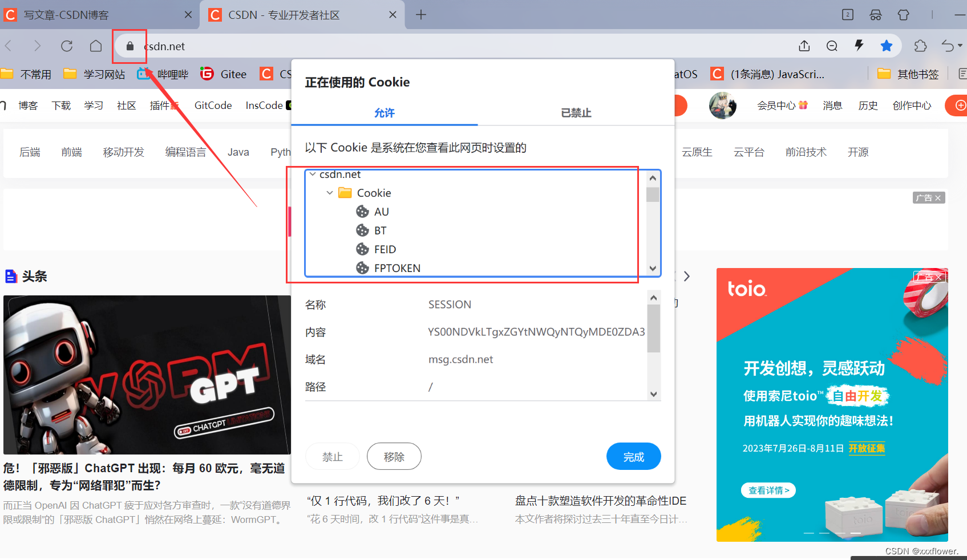Open the extensions puzzle icon
The height and width of the screenshot is (560, 967).
920,46
